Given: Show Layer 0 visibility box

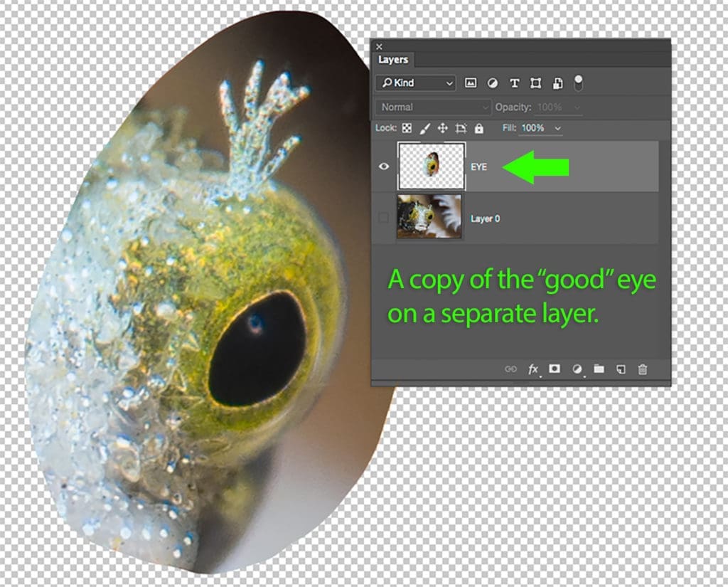Looking at the screenshot, I should 383,218.
